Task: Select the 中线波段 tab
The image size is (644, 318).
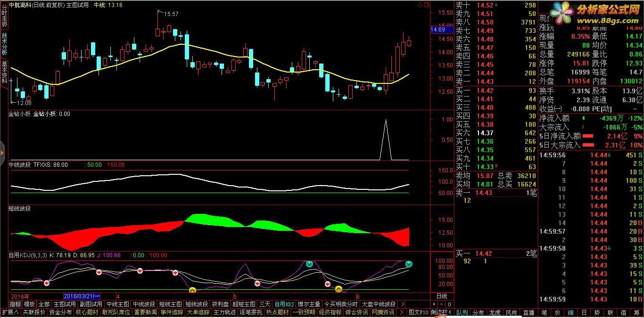Action: 144,304
